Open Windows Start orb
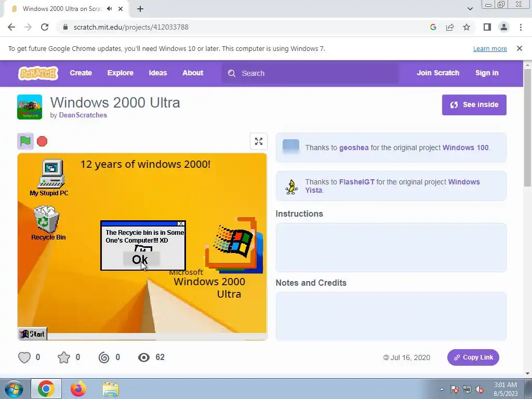The image size is (532, 399). tap(14, 389)
